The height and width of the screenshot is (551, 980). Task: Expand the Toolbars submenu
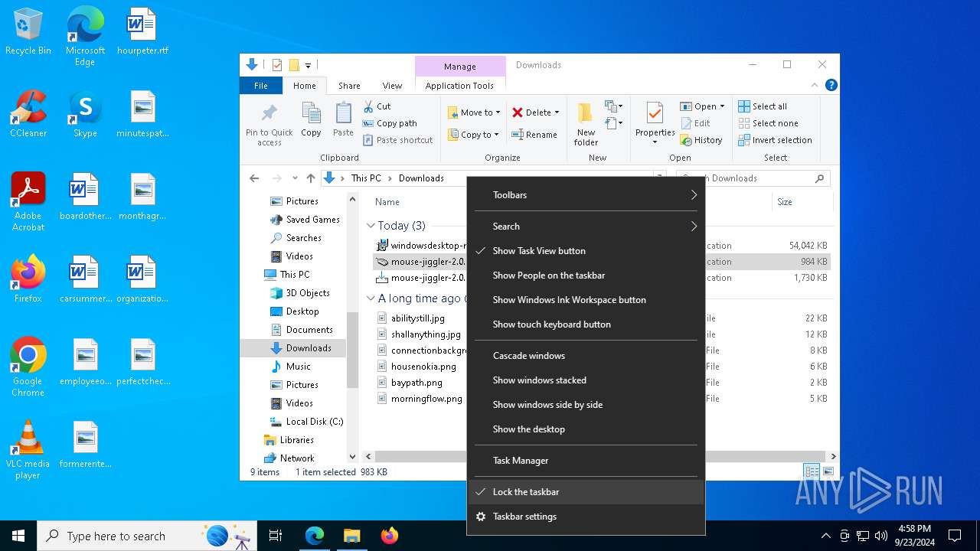coord(586,195)
